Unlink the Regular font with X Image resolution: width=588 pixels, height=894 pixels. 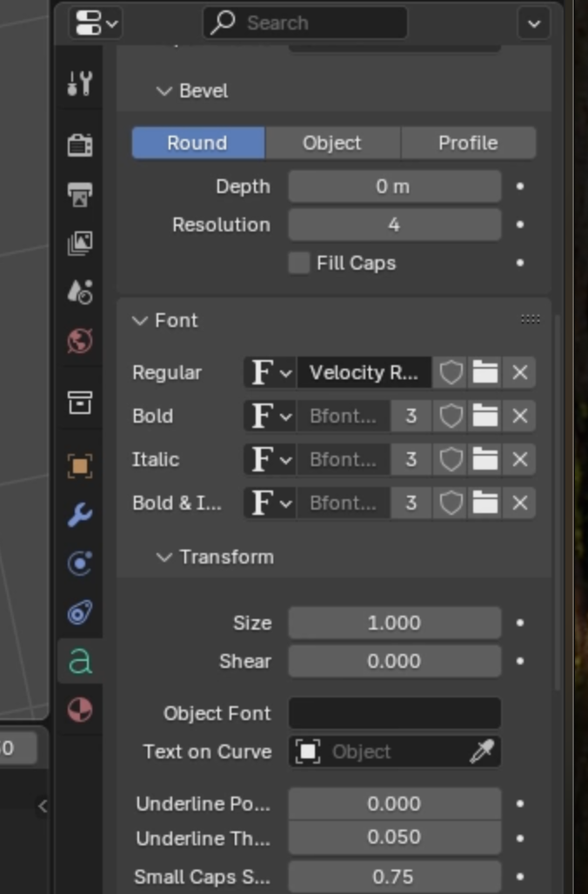(519, 373)
